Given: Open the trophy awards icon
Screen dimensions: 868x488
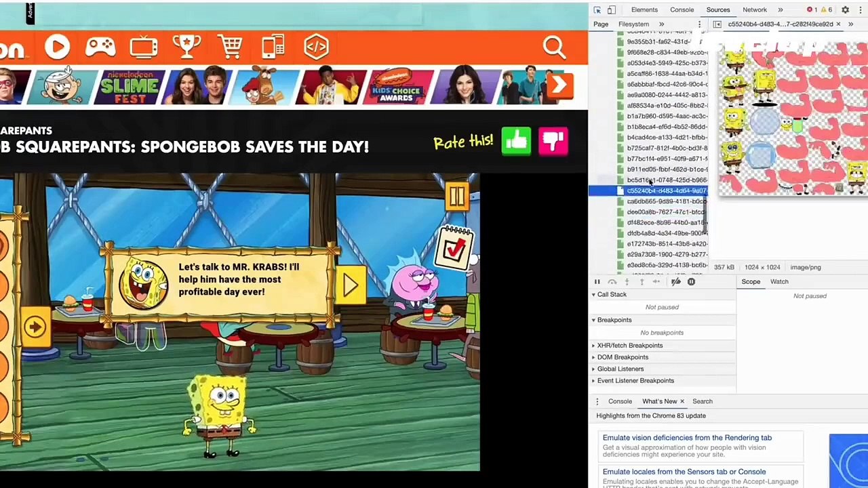Looking at the screenshot, I should point(186,46).
